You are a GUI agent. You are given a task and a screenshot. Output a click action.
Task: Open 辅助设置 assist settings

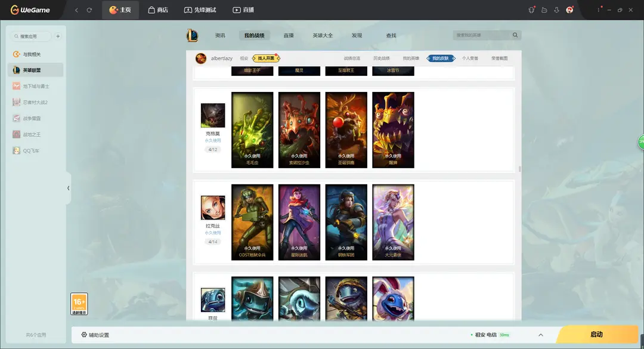tap(95, 335)
